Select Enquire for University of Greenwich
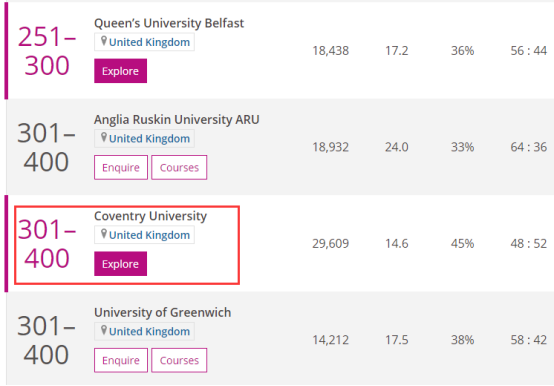 click(x=121, y=360)
